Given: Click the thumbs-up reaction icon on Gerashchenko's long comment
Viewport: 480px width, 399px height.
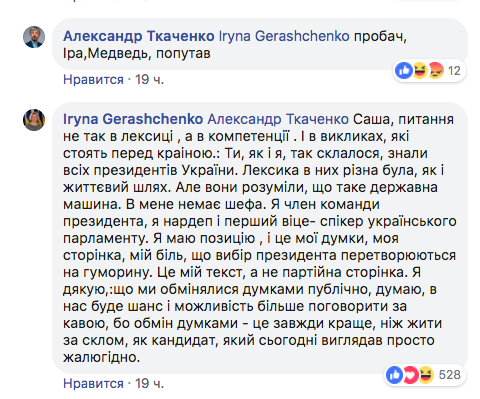Looking at the screenshot, I should (x=395, y=375).
